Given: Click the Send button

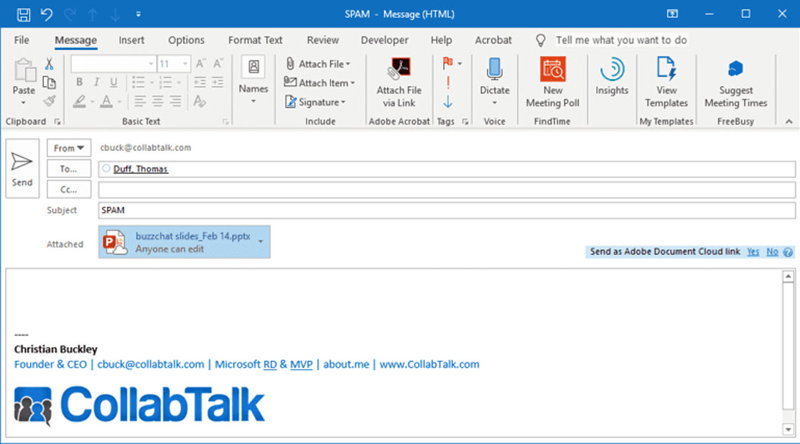Looking at the screenshot, I should click(22, 169).
